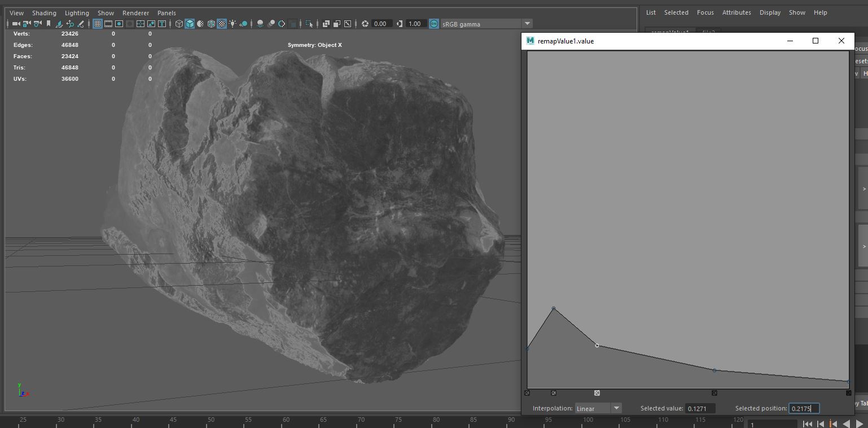
Task: Toggle the XRay Joints icon
Action: tap(348, 24)
